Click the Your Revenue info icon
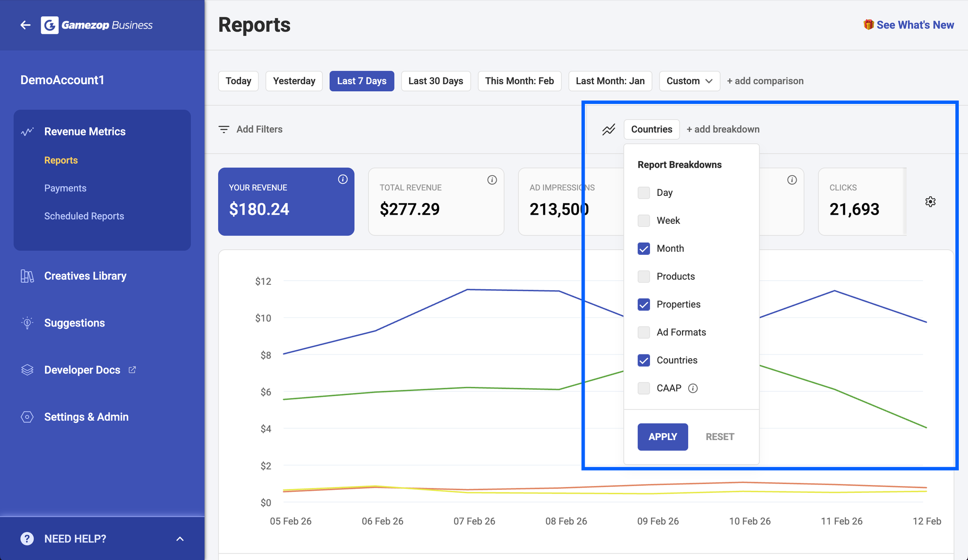This screenshot has width=968, height=560. pyautogui.click(x=343, y=179)
